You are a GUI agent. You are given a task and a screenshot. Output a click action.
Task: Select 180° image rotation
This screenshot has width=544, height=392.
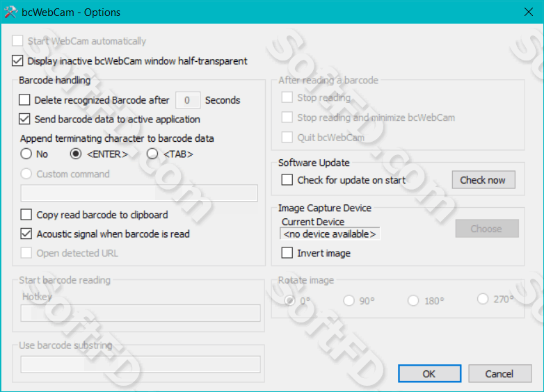[x=413, y=300]
